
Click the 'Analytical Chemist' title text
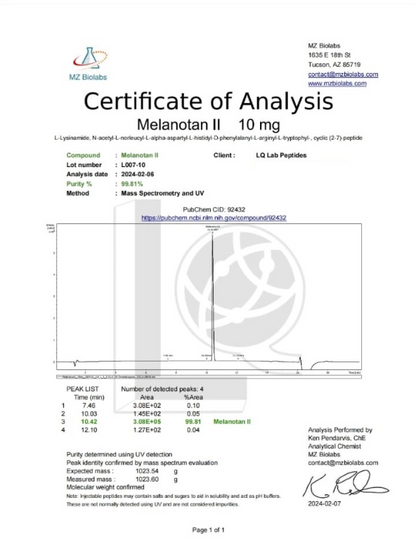tap(334, 446)
